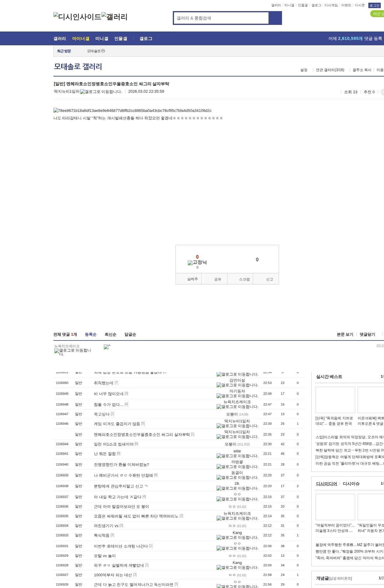Open 이벤트 link in top utility menu
The width and height of the screenshot is (384, 588).
click(346, 5)
